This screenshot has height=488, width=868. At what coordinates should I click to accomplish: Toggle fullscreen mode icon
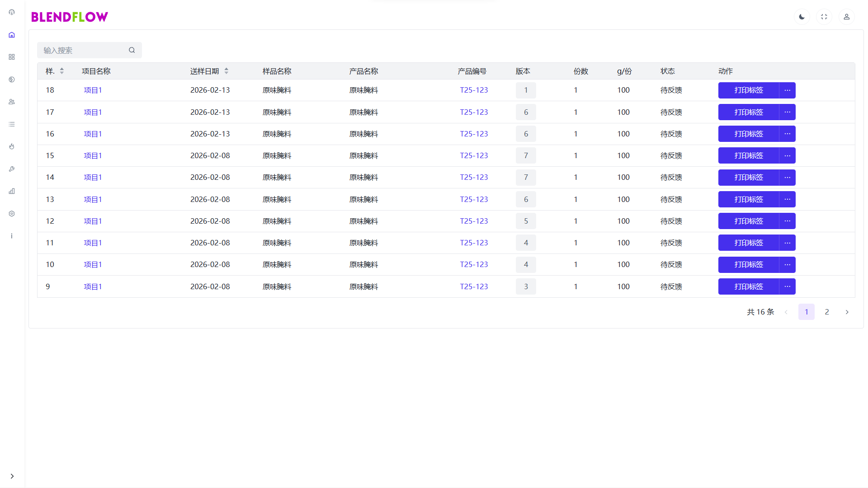(x=824, y=17)
